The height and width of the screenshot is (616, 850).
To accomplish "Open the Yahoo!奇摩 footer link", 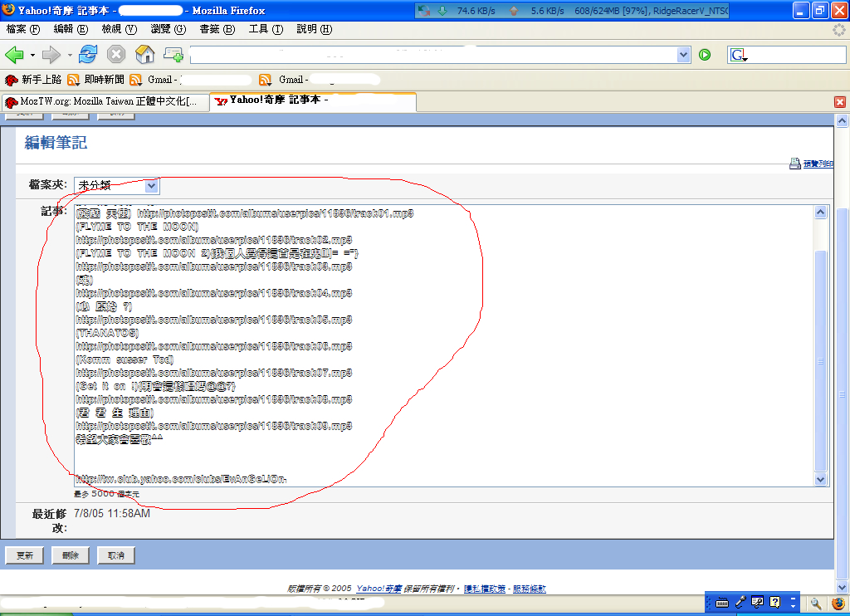I will (x=379, y=589).
